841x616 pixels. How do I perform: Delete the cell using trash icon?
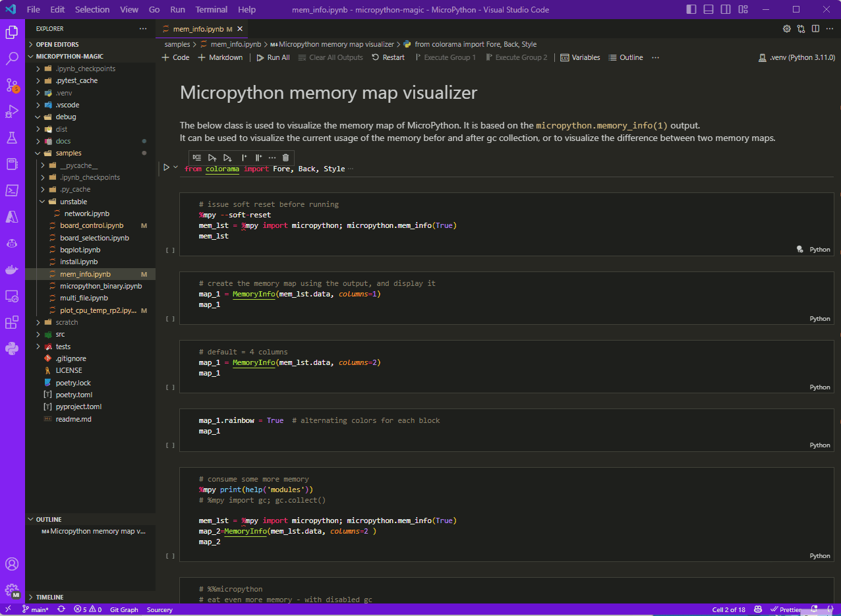pyautogui.click(x=285, y=157)
